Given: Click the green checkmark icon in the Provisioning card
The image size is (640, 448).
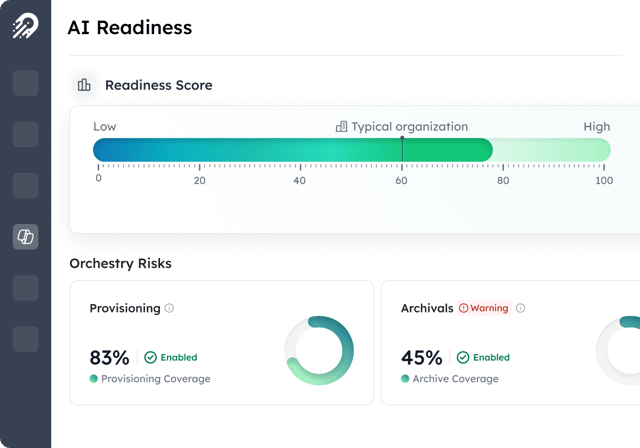Looking at the screenshot, I should pos(150,357).
